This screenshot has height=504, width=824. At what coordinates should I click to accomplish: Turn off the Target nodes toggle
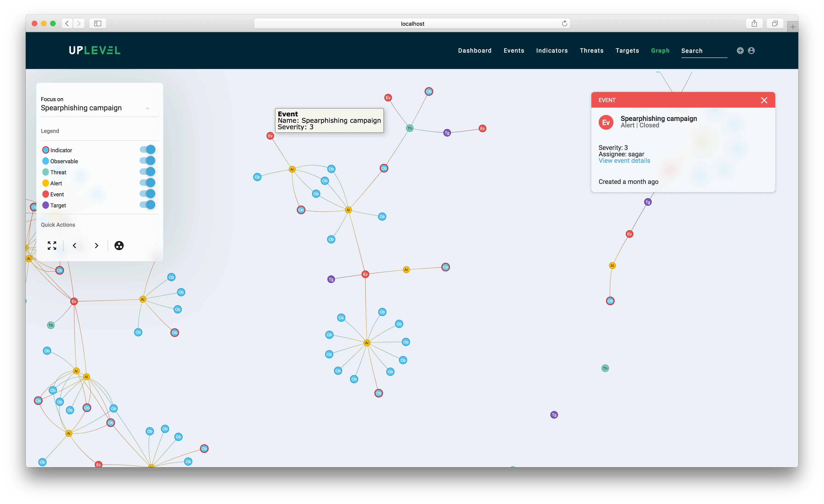coord(147,205)
